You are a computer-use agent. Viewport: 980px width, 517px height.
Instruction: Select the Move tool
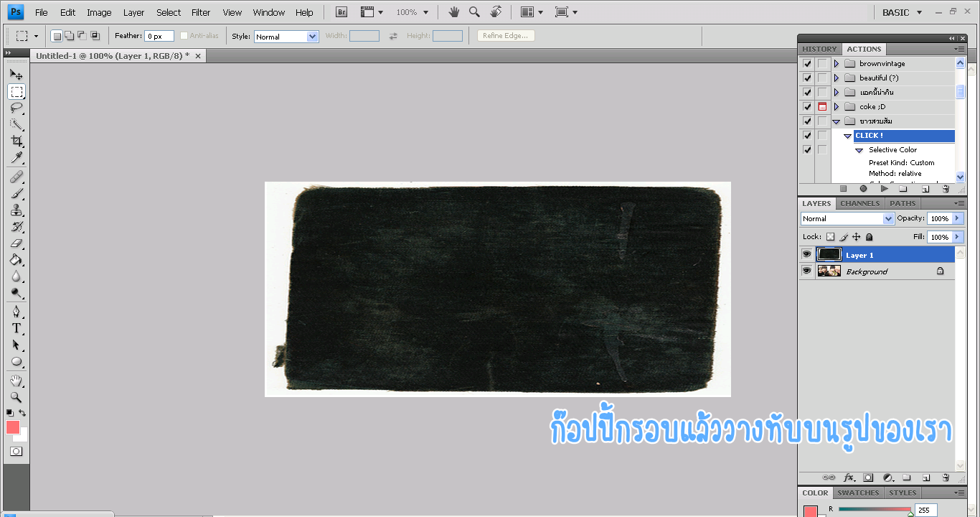click(x=17, y=74)
